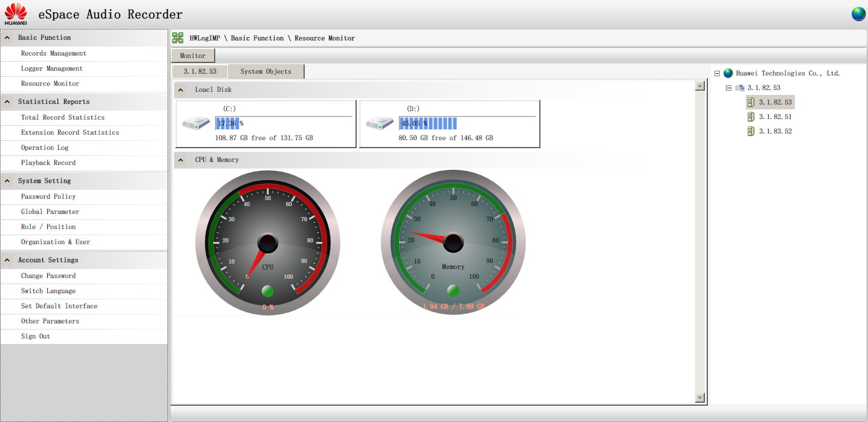Click '108.87 GB free of 131.75 GB' text
This screenshot has height=422, width=868.
264,138
